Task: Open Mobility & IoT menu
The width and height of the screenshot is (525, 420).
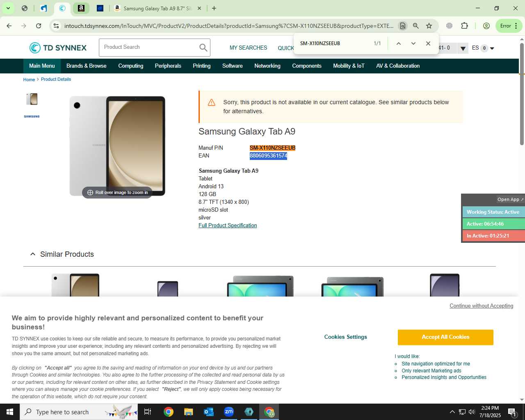Action: (x=349, y=66)
